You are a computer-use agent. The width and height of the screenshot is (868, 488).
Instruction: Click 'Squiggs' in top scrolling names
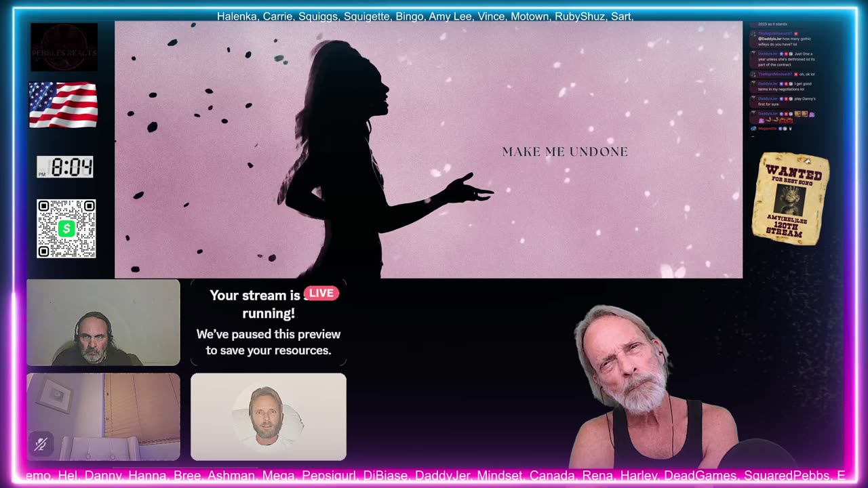coord(319,16)
